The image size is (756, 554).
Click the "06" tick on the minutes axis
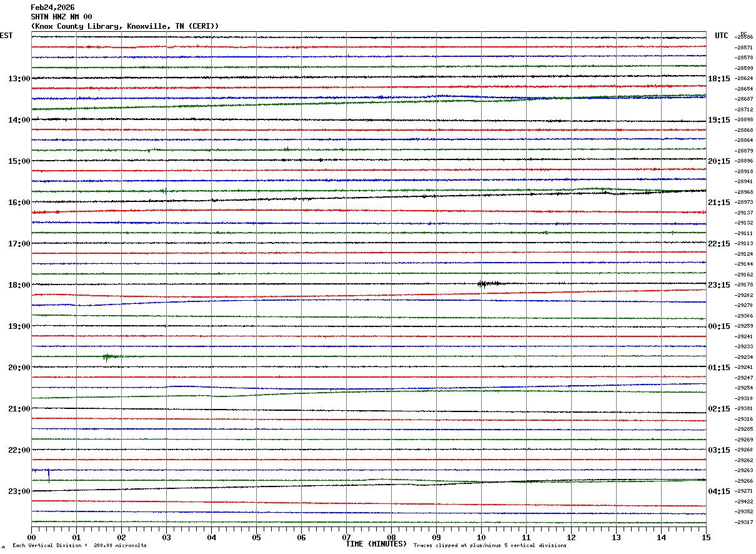301,537
